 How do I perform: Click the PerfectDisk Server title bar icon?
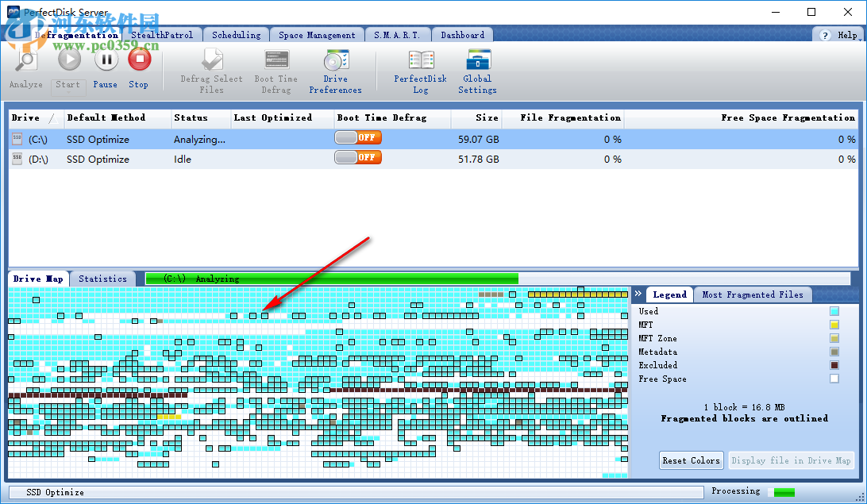(x=13, y=12)
